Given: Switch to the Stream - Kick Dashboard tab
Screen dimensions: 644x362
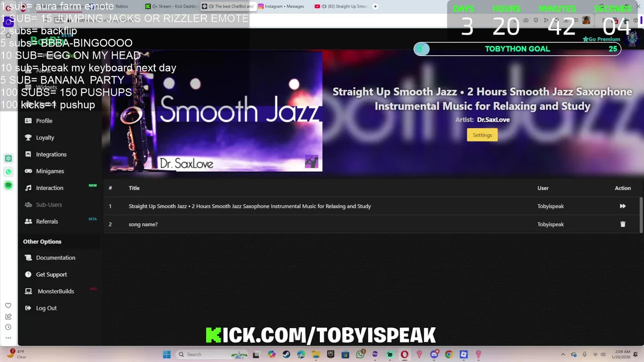Looking at the screenshot, I should [171, 7].
